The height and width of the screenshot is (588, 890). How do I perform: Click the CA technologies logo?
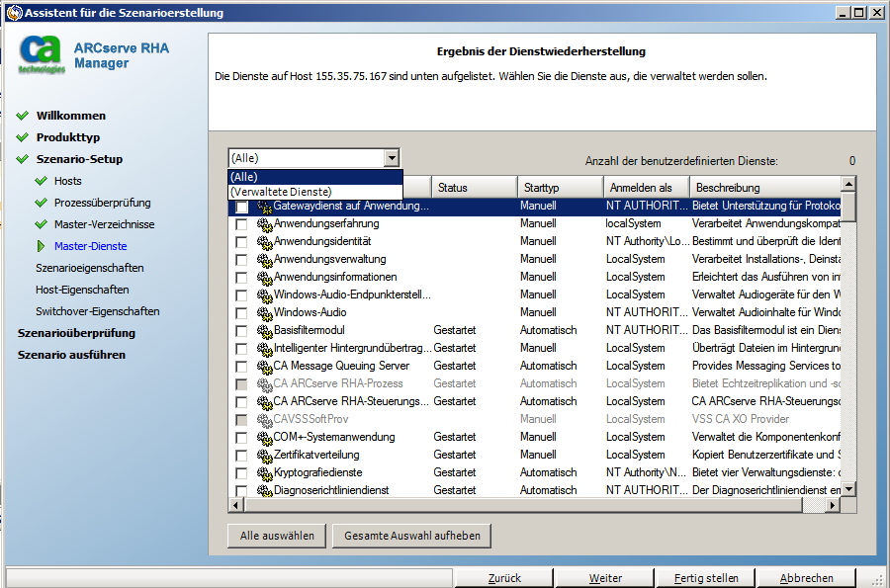(x=43, y=55)
